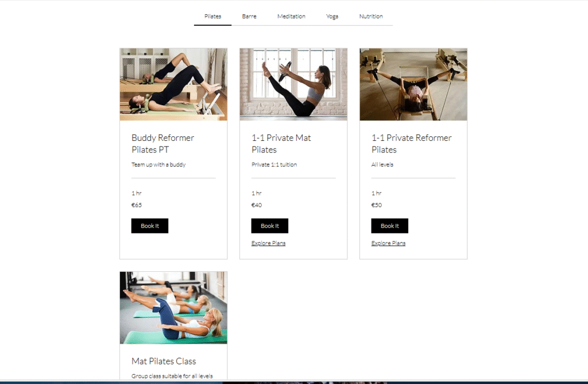This screenshot has width=588, height=384.
Task: Click the 1-1 Private Reformer Pilates title
Action: click(x=412, y=144)
